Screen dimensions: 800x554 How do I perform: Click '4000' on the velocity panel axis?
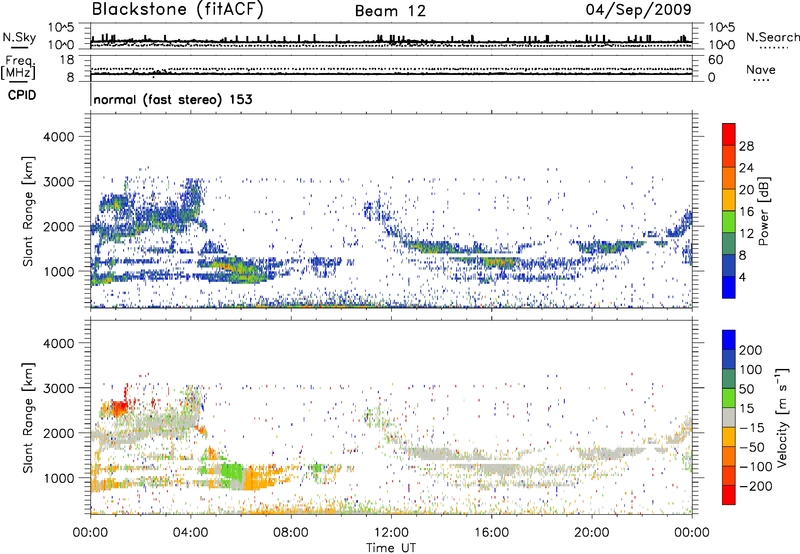click(x=59, y=343)
